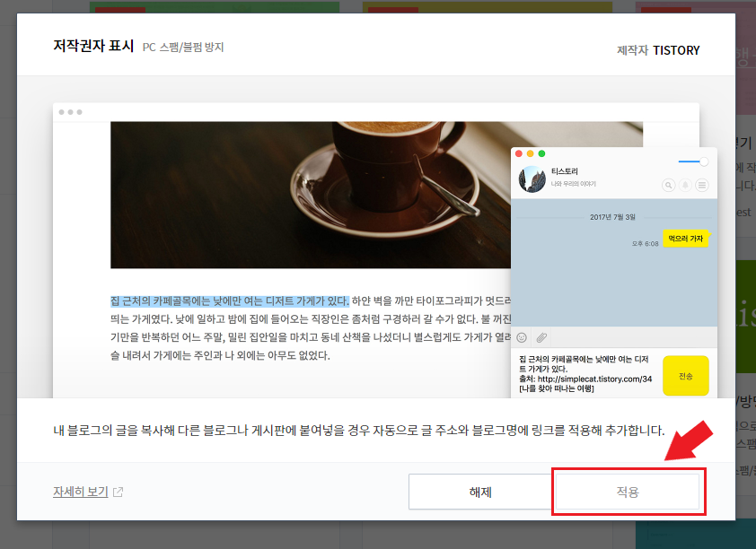Viewport: 756px width, 549px height.
Task: Click the 제작자 TISTORY label
Action: 658,50
